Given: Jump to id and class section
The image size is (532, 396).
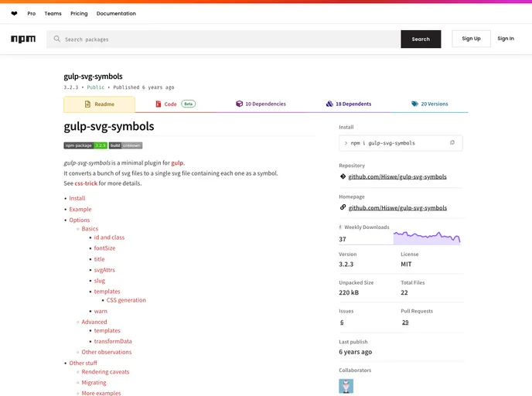Looking at the screenshot, I should point(109,237).
